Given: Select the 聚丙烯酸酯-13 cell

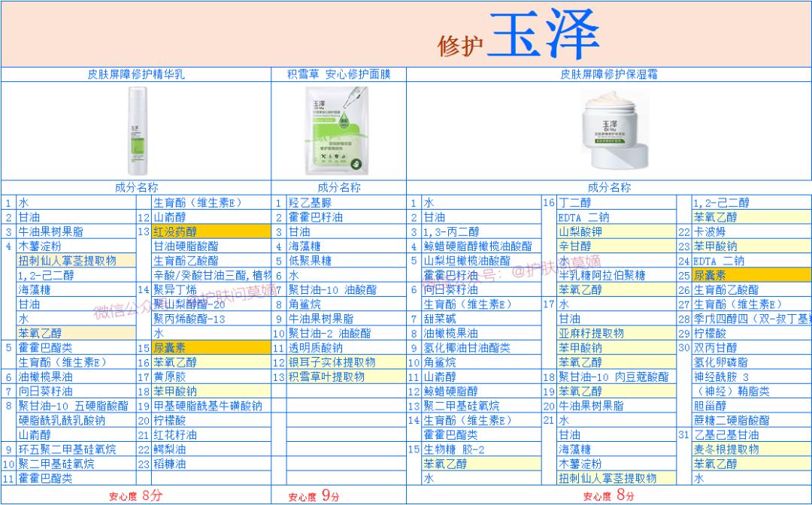Looking at the screenshot, I should pyautogui.click(x=211, y=319).
